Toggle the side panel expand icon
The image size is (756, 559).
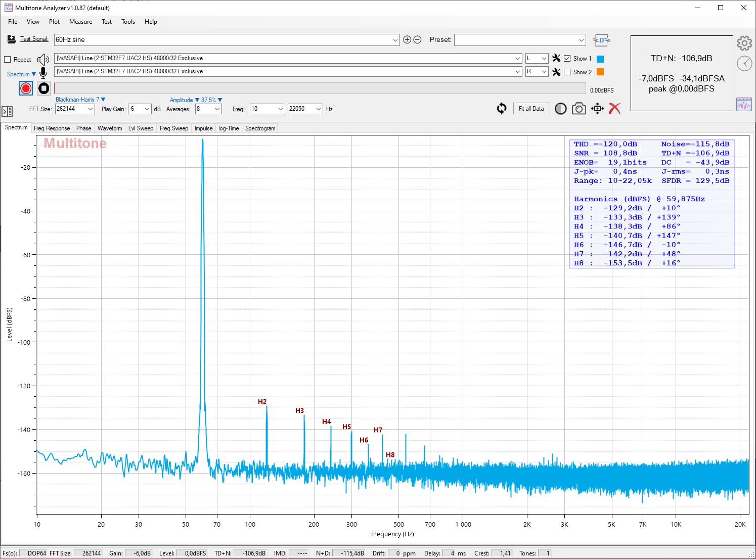coord(7,111)
